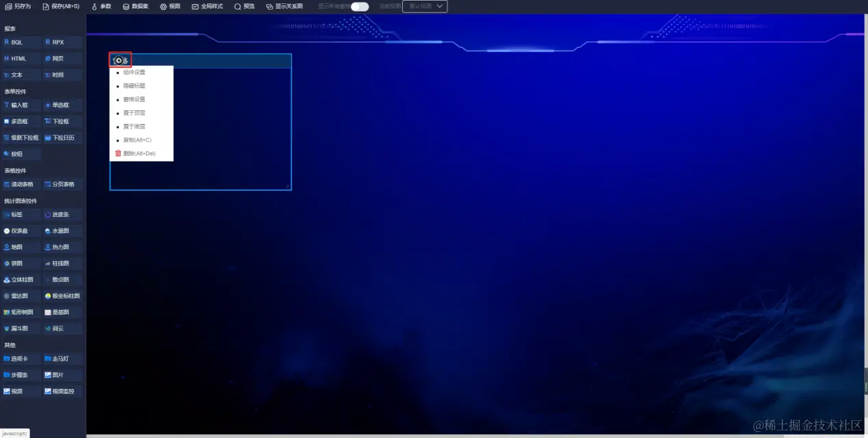Add a 单选框 (Radio) control

tap(62, 105)
